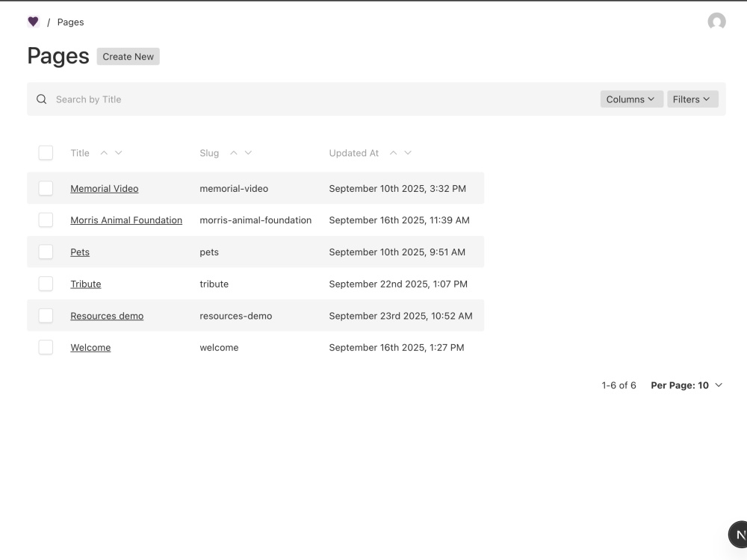The height and width of the screenshot is (560, 747).
Task: Check the Tribute row checkbox
Action: tap(46, 284)
